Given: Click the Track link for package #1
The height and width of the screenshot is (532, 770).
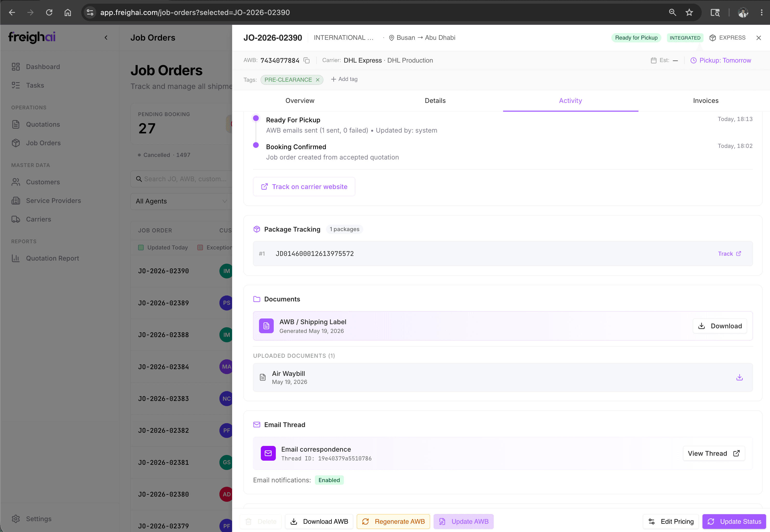Looking at the screenshot, I should point(729,254).
